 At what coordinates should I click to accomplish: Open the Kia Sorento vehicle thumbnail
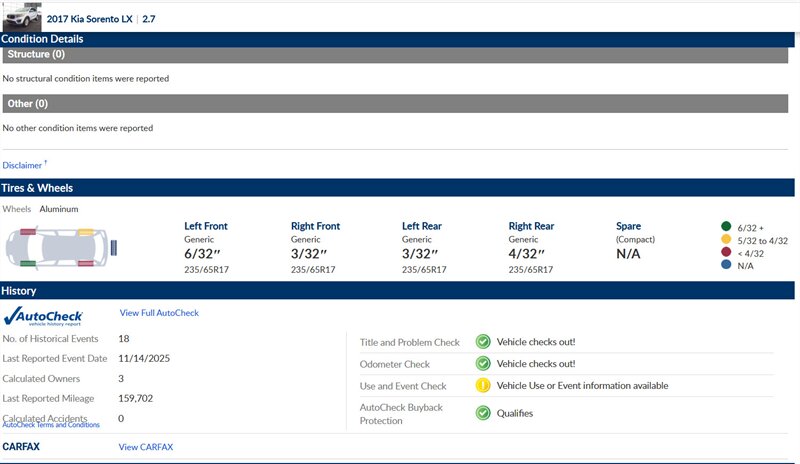[22, 16]
